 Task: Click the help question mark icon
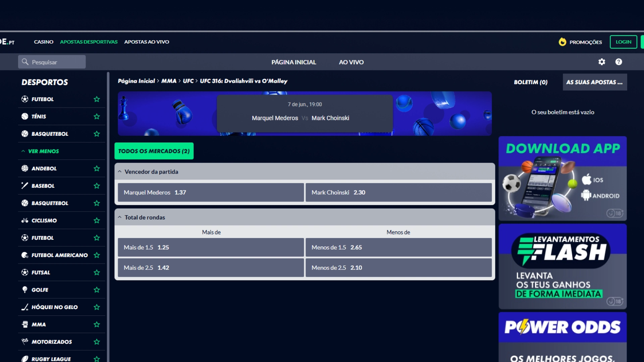(x=619, y=62)
